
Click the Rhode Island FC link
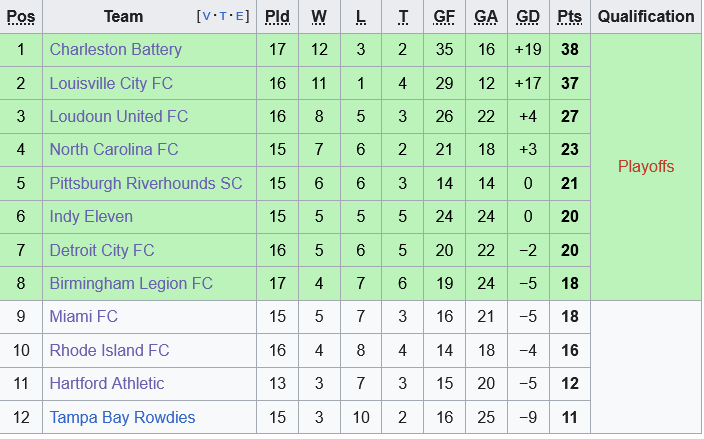click(110, 351)
